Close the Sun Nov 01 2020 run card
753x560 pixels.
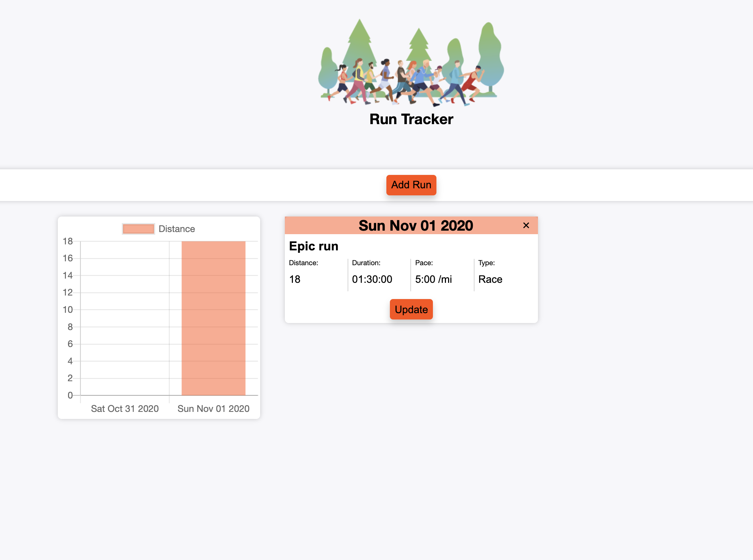526,225
